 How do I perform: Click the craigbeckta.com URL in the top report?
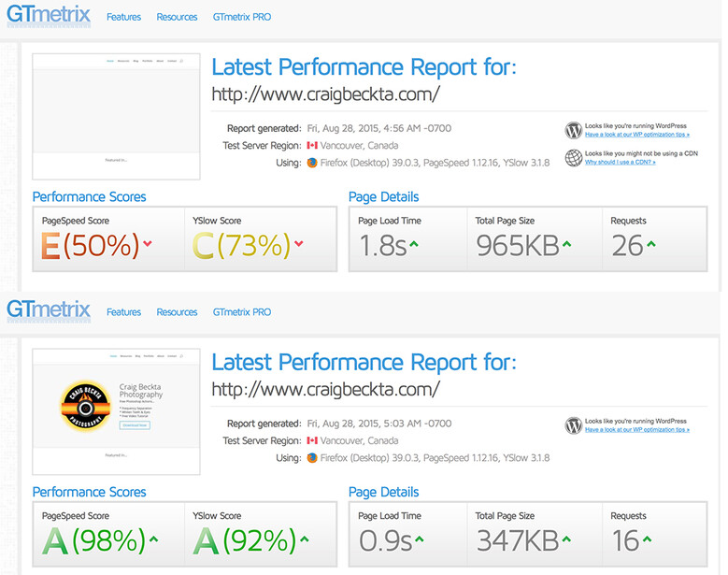325,94
